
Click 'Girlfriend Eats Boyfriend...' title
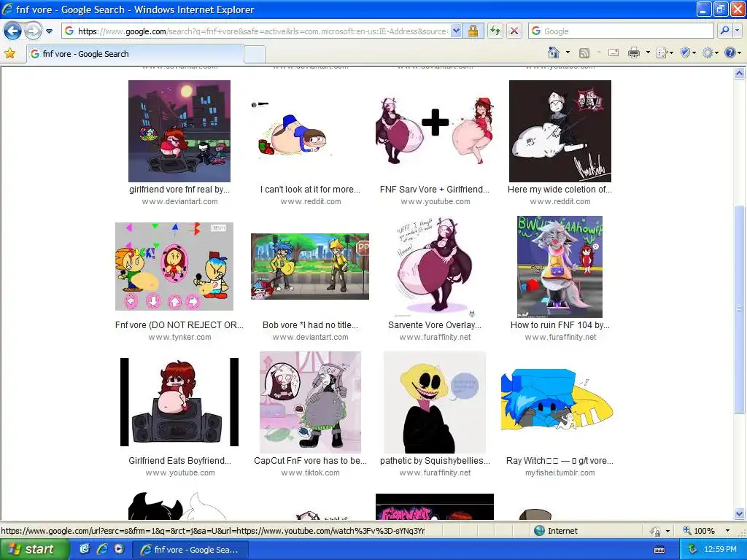click(x=179, y=461)
